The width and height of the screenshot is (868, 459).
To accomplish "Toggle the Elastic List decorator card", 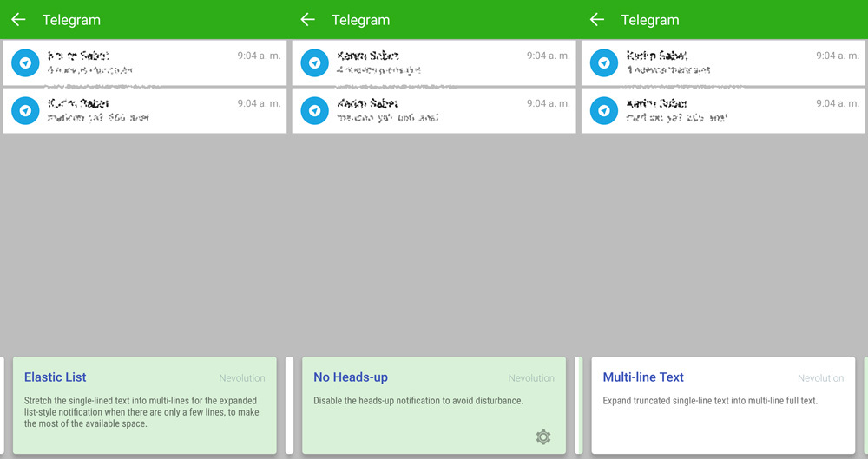I will [144, 405].
